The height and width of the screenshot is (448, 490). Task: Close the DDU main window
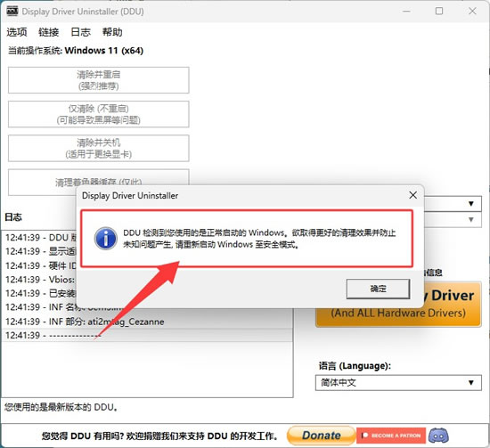(472, 12)
